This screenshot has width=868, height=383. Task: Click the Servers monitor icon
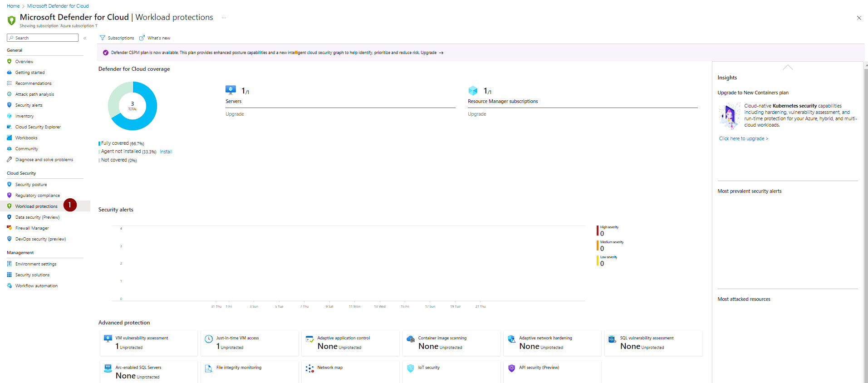point(230,90)
